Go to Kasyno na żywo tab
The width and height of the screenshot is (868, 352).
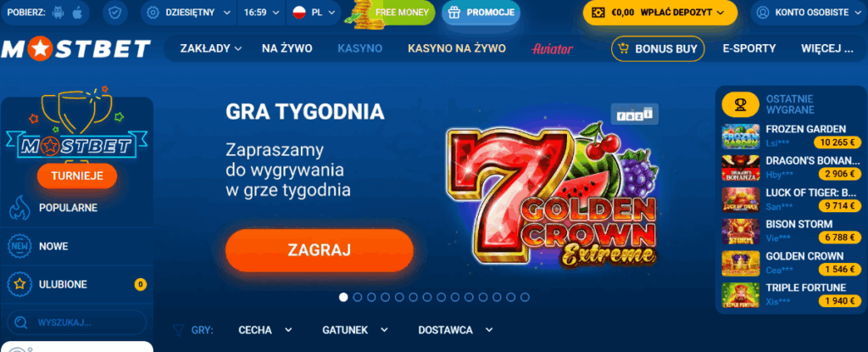point(457,49)
